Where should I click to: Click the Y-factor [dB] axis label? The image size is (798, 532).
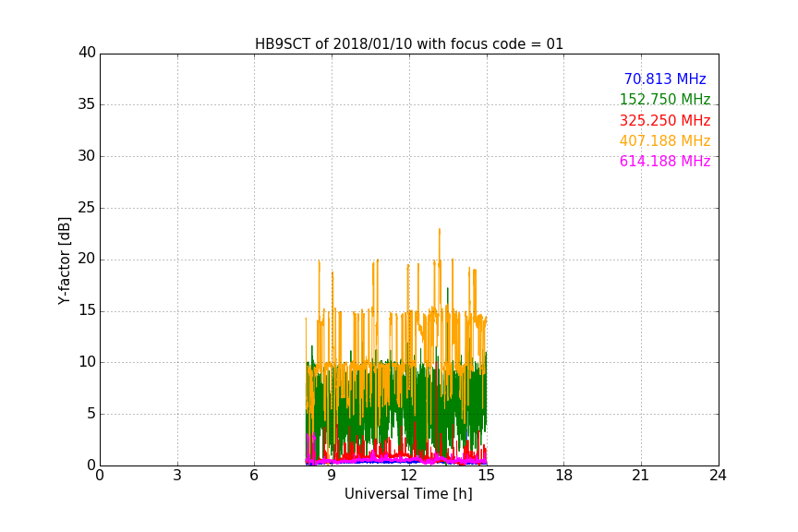(64, 260)
